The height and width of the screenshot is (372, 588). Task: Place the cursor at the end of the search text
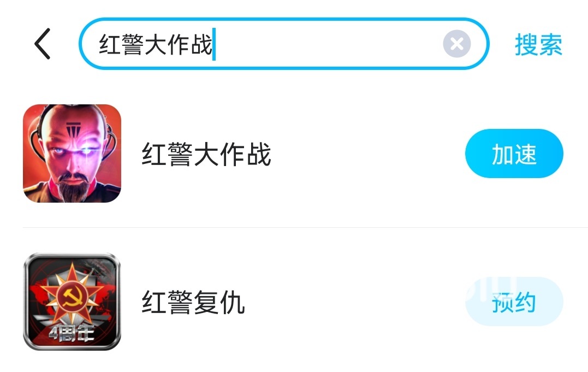point(214,44)
